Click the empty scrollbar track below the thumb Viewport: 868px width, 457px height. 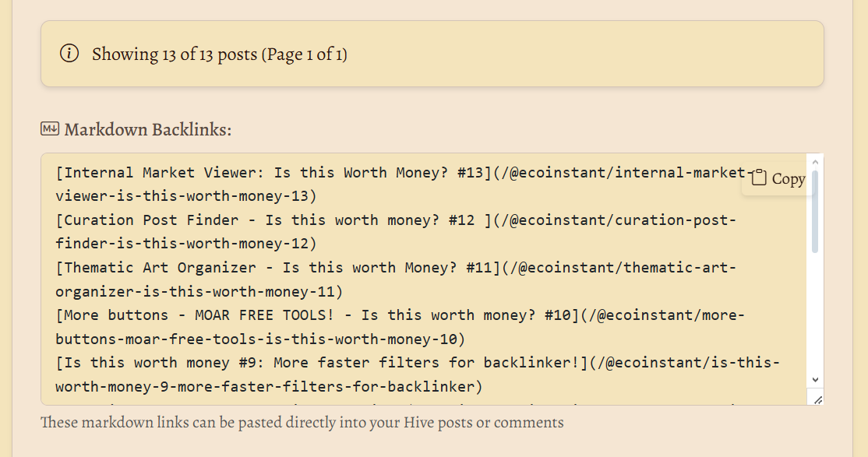pos(815,311)
